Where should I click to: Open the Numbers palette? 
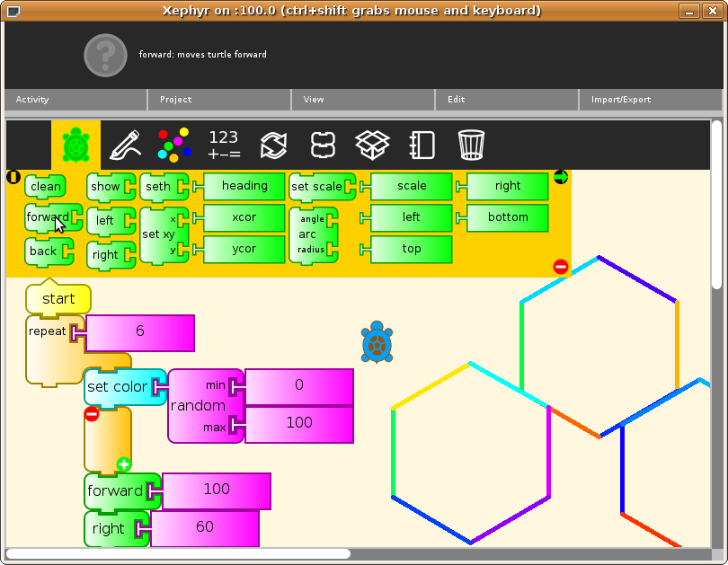223,145
